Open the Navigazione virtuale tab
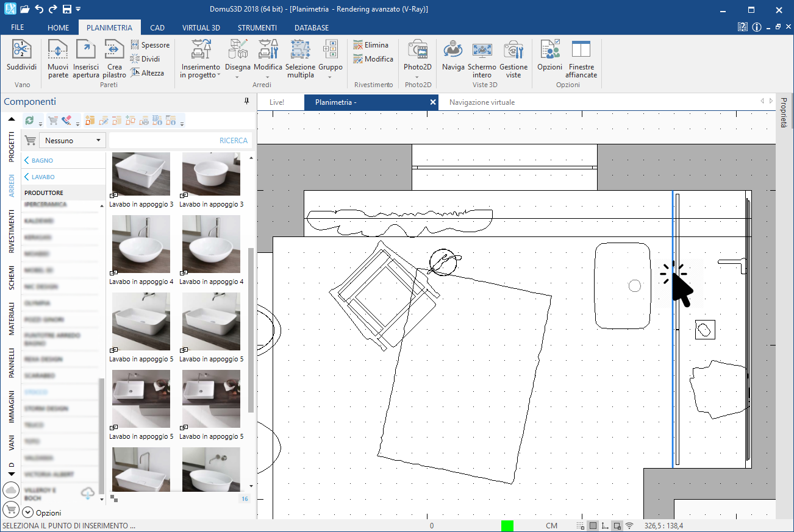Image resolution: width=794 pixels, height=532 pixels. 482,102
